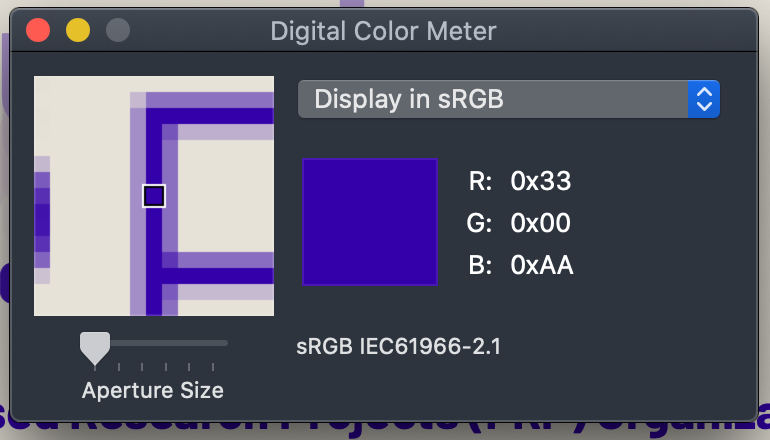Set Aperture Size to maximum at the slider's right end
The height and width of the screenshot is (440, 770).
tap(227, 344)
